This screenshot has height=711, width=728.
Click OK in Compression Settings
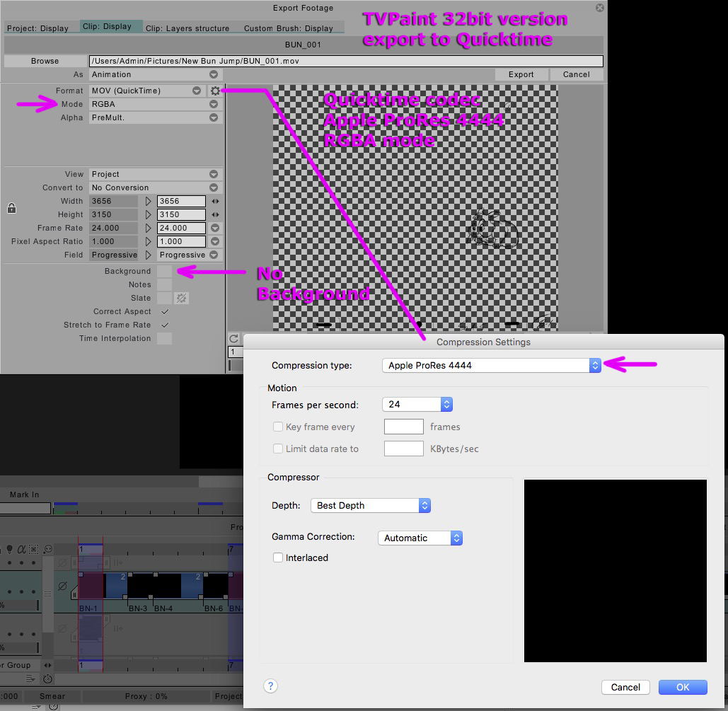coord(683,688)
